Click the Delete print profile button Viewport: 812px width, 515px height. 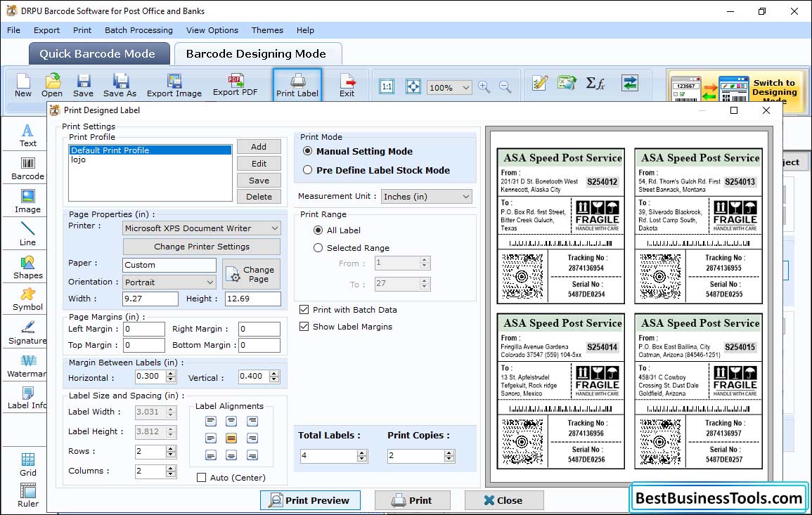click(x=259, y=196)
